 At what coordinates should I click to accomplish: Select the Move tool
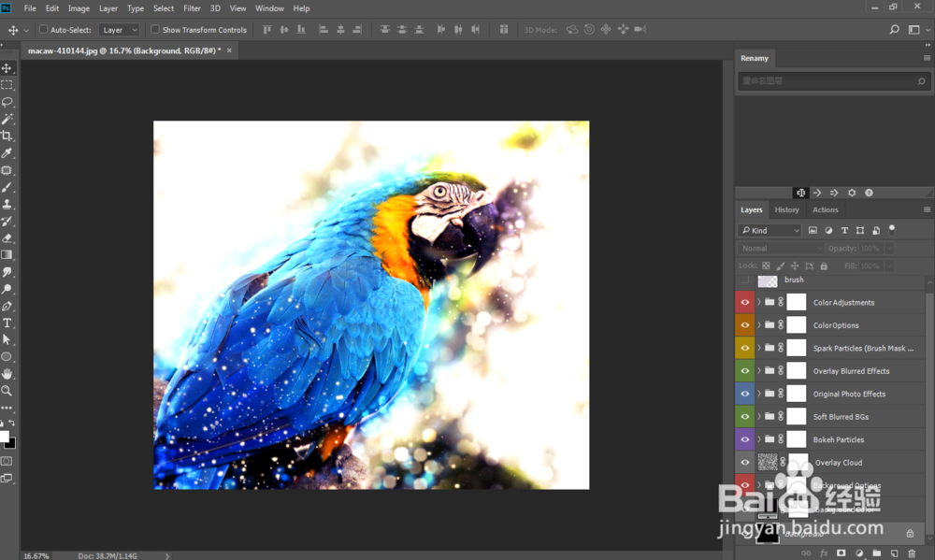pyautogui.click(x=7, y=68)
